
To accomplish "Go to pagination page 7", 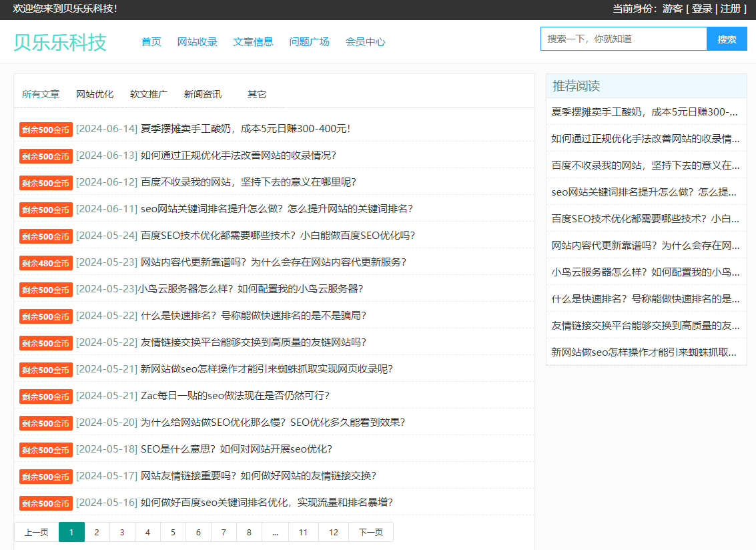I will pos(224,532).
